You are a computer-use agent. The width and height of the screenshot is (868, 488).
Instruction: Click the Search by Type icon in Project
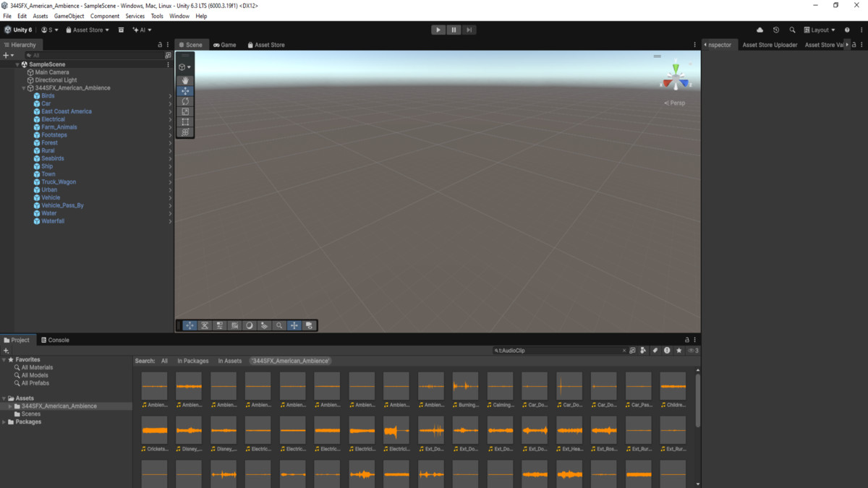click(x=643, y=351)
